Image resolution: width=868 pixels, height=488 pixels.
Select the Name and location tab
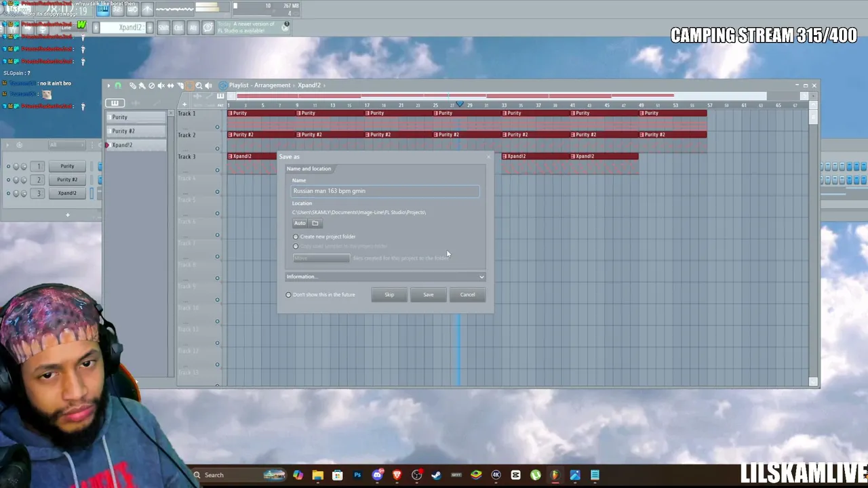[x=309, y=169]
